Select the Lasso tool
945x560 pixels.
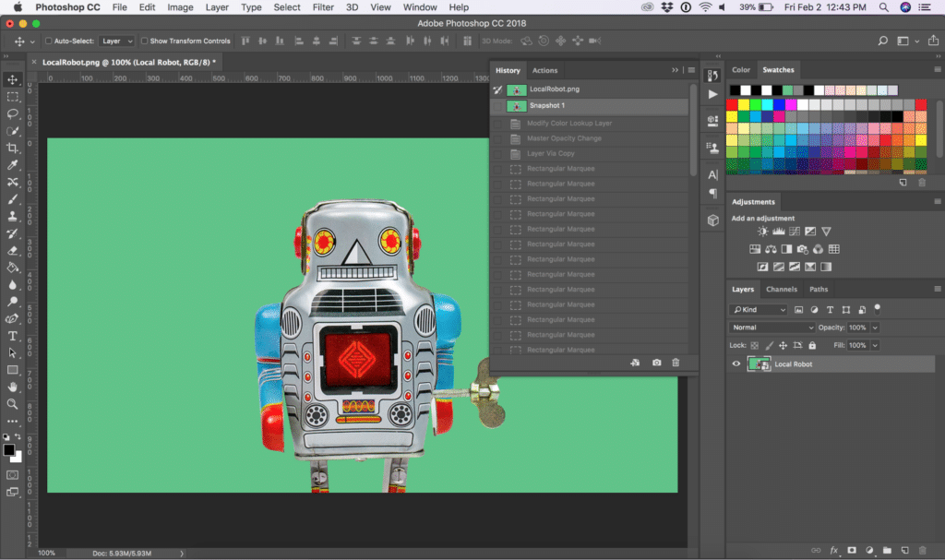click(x=13, y=114)
